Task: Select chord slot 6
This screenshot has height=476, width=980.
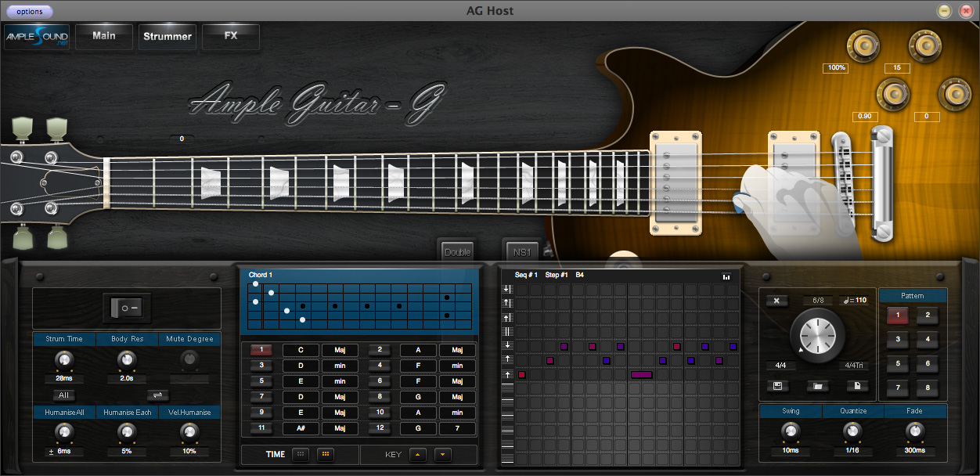Action: coord(379,381)
